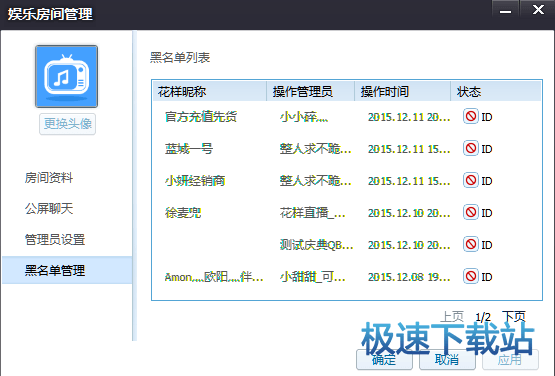555x376 pixels.
Task: Go to next page with 下页
Action: click(x=514, y=317)
